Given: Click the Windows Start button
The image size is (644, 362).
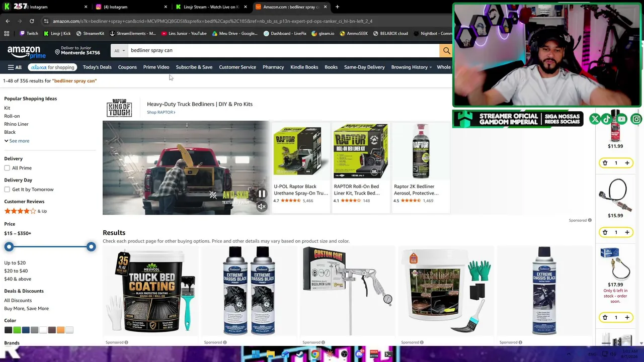Looking at the screenshot, I should coord(256,354).
